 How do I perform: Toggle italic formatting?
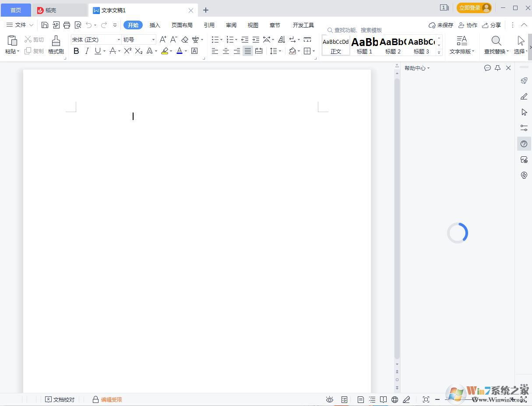[x=87, y=51]
